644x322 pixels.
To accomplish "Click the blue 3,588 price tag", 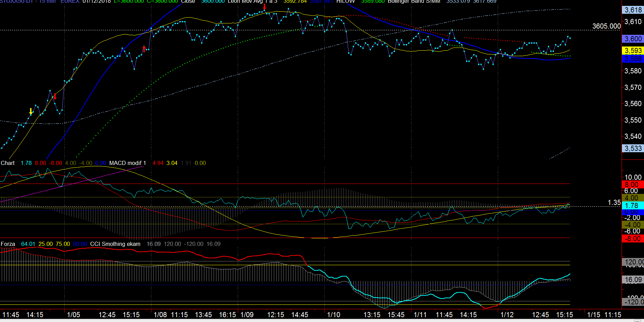I will point(633,59).
